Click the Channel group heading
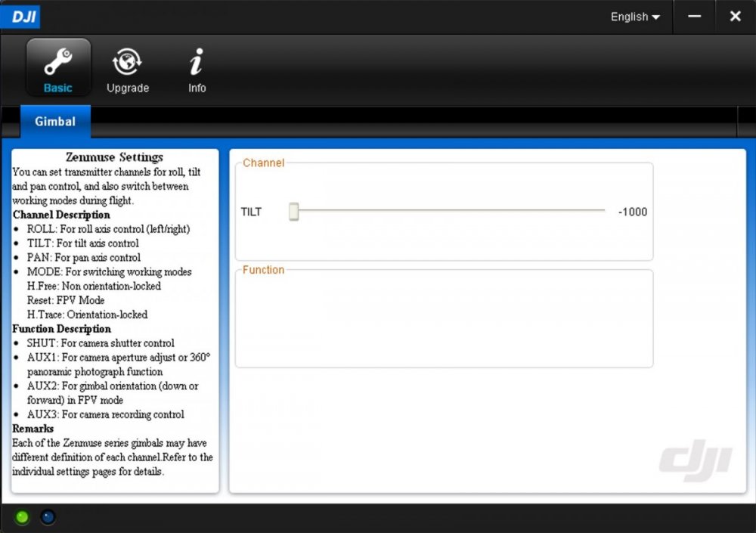 pos(263,163)
